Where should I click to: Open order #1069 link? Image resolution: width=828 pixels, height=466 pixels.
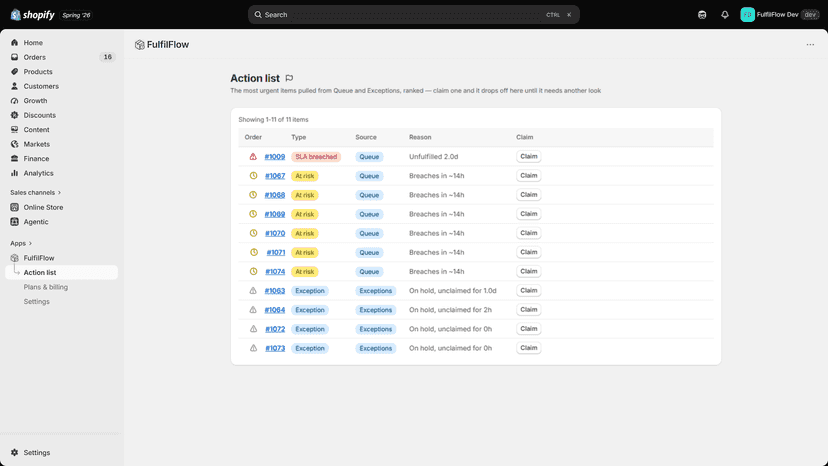(x=275, y=214)
